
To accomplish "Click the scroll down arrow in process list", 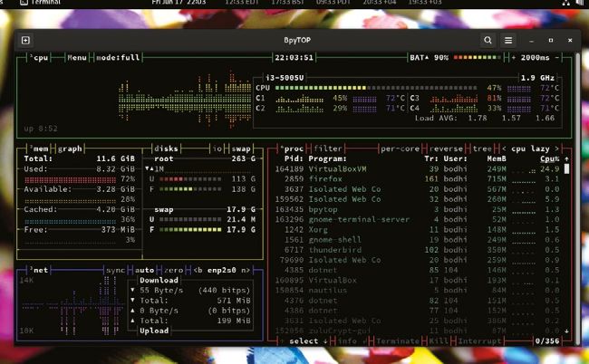I will click(x=567, y=331).
